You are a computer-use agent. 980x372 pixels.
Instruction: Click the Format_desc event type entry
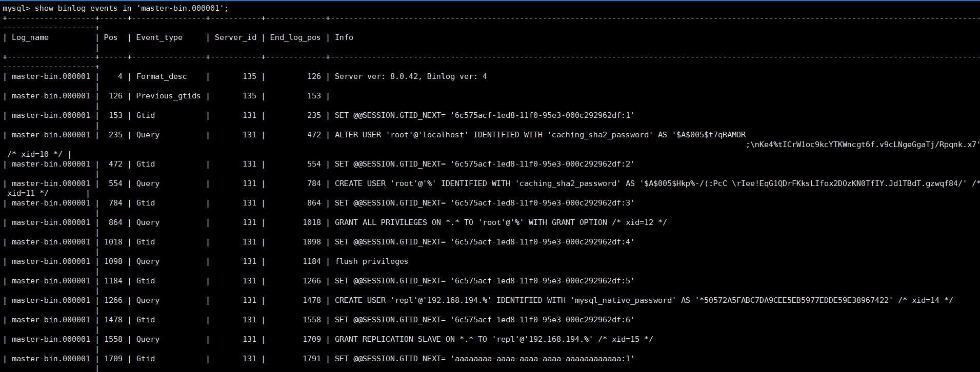click(161, 76)
